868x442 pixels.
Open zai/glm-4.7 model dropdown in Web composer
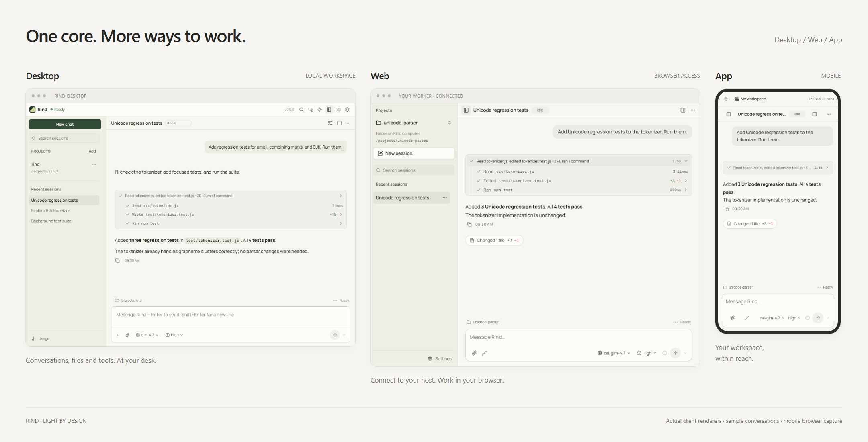coord(614,353)
